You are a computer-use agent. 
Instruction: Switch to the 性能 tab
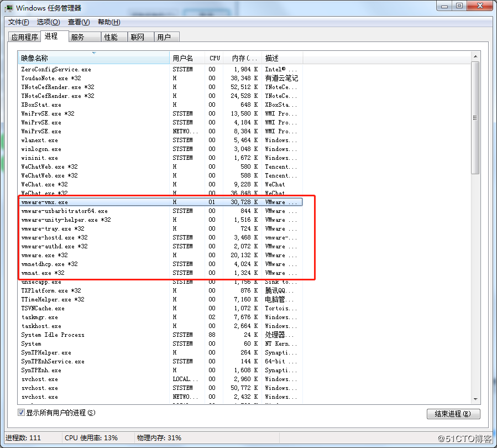tap(111, 37)
